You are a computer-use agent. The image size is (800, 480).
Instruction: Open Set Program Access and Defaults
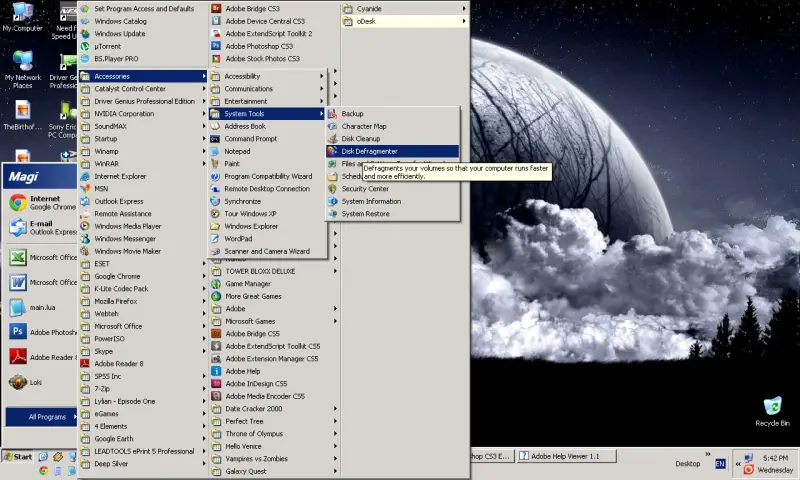(x=143, y=9)
